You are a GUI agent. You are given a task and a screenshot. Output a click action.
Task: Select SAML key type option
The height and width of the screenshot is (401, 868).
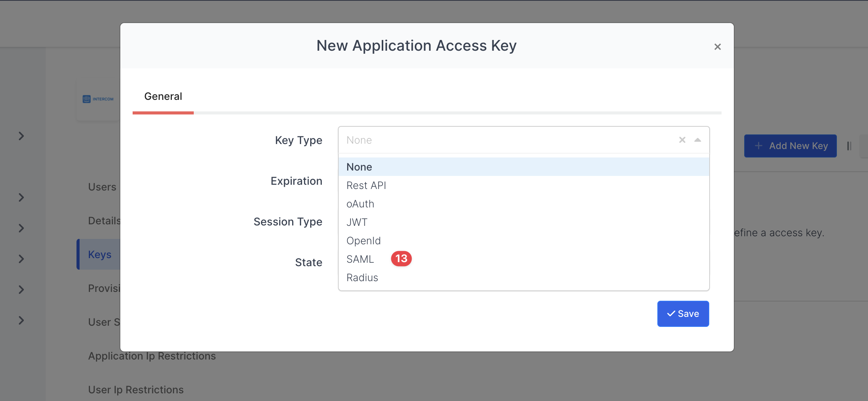click(360, 259)
